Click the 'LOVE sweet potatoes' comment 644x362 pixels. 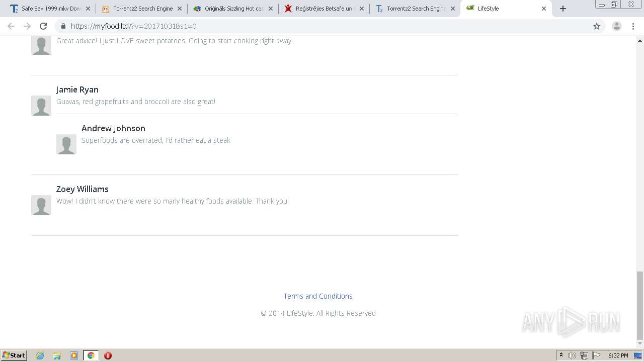(x=175, y=41)
